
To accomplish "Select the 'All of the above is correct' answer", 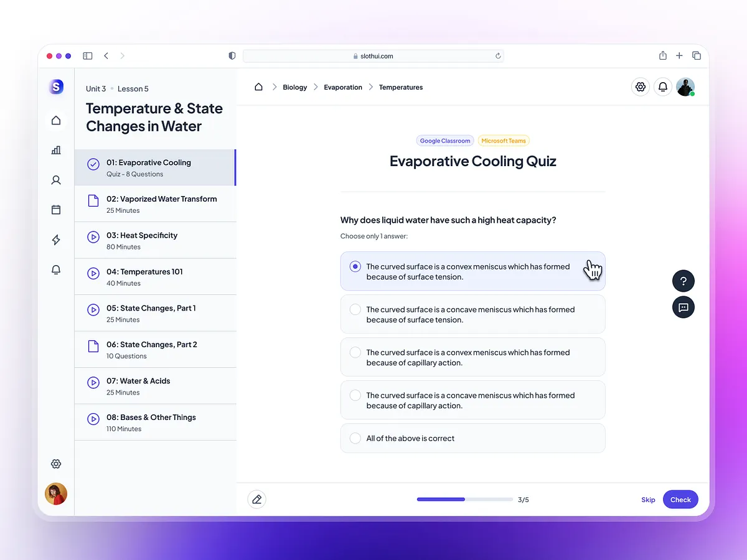I will [472, 438].
